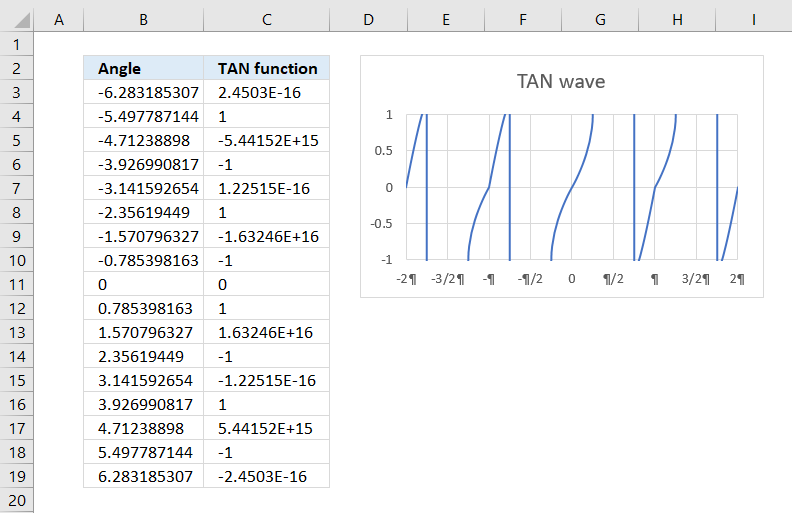Viewport: 792px width, 513px height.
Task: Select cell with 0.785398163
Action: click(x=143, y=309)
